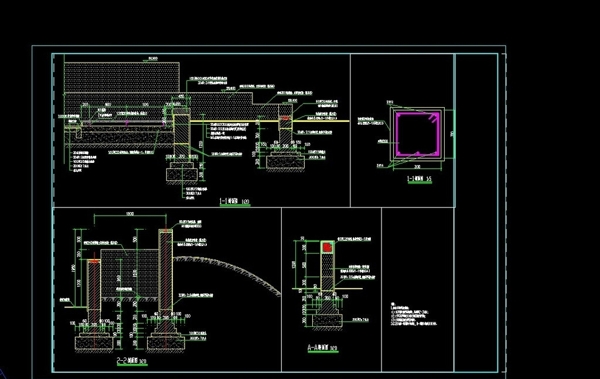The height and width of the screenshot is (379, 600).
Task: Select the green vertical dimension line beside the column detail
Action: pos(454,134)
